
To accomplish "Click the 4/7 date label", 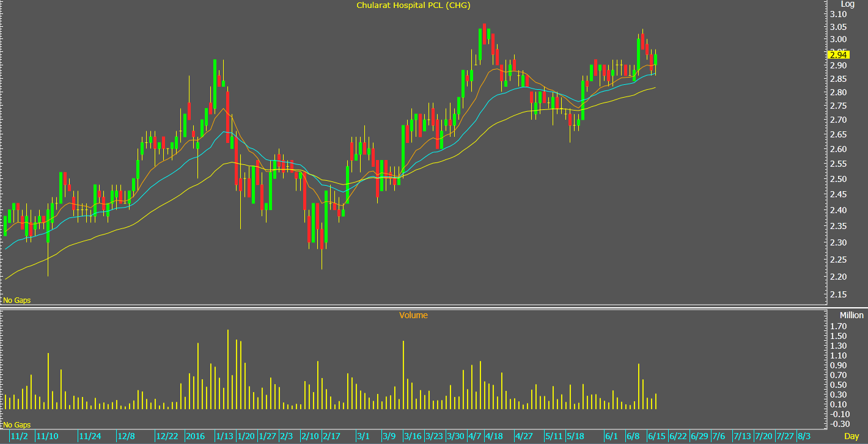I will pos(474,436).
